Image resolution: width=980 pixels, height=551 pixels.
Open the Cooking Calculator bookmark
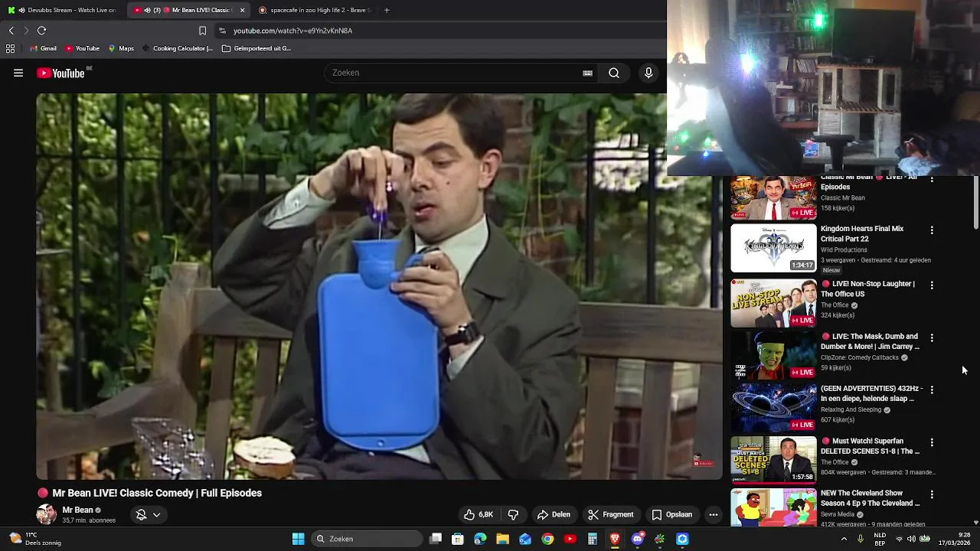pyautogui.click(x=177, y=48)
